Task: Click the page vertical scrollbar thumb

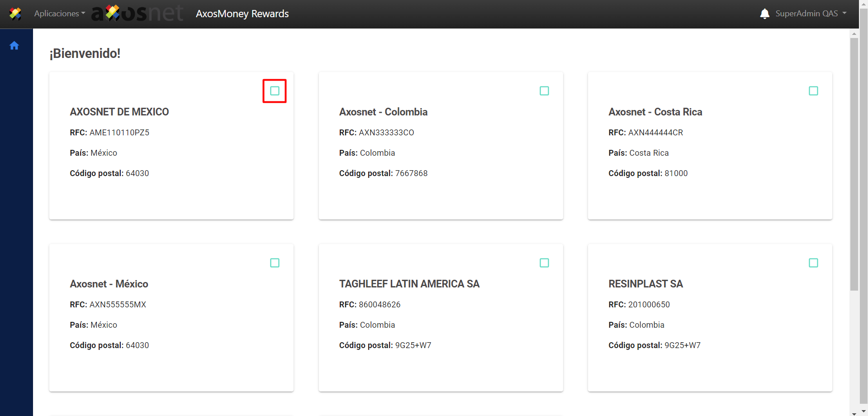Action: [x=854, y=163]
